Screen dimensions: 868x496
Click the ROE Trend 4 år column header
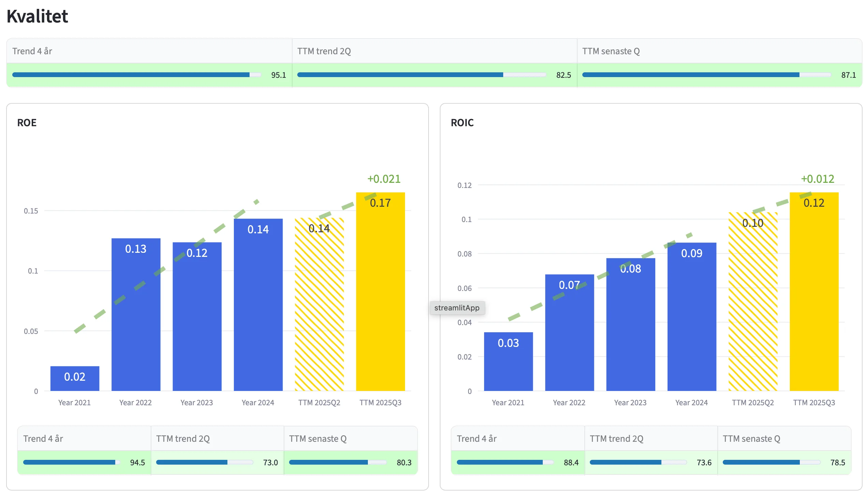tap(43, 438)
